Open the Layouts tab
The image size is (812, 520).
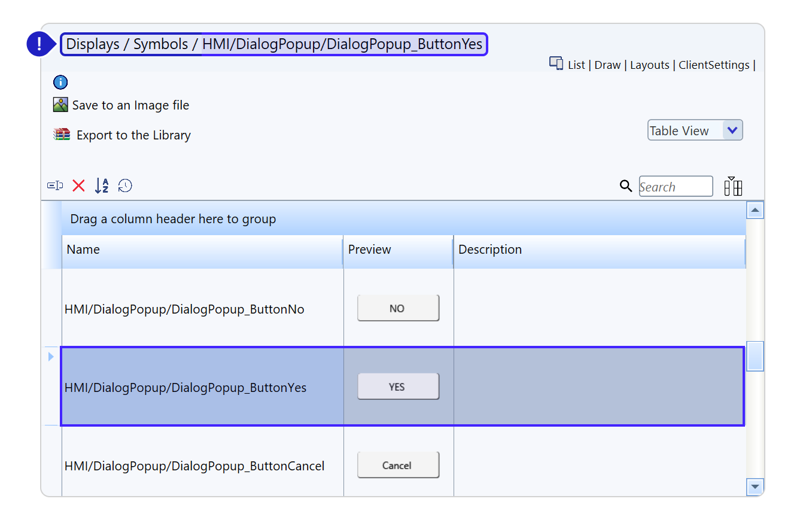(649, 65)
